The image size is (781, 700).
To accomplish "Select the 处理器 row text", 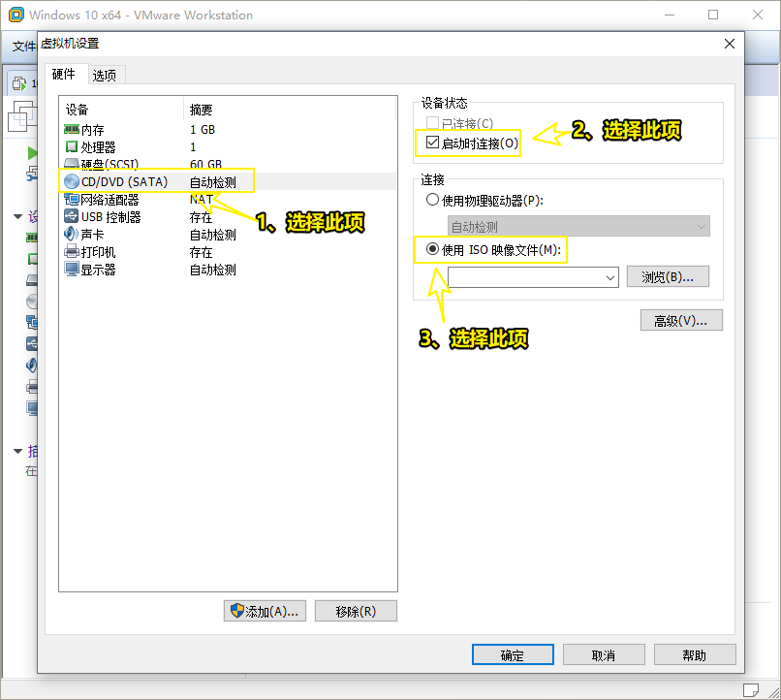I will click(x=98, y=147).
